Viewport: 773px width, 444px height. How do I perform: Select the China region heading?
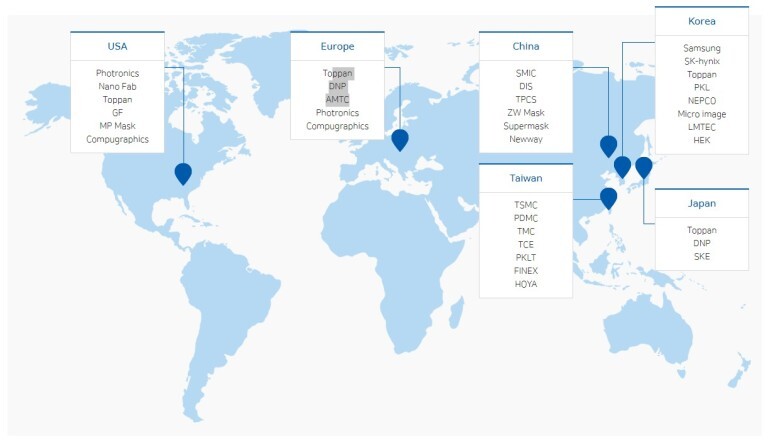point(526,46)
